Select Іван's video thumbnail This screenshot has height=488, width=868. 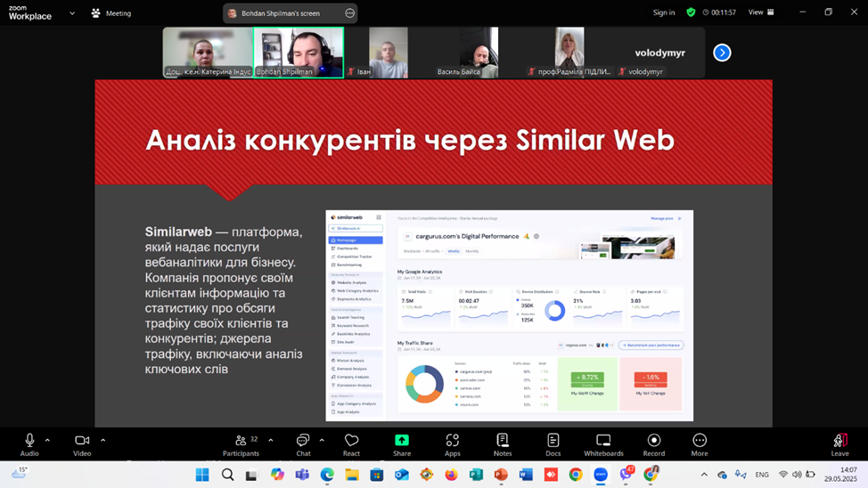[x=389, y=53]
